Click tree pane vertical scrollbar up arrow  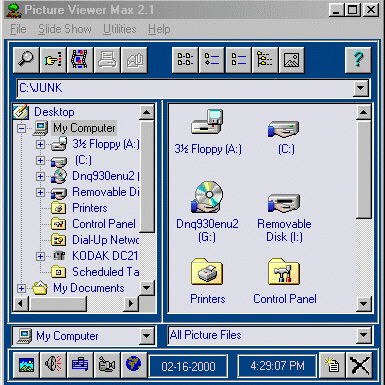[x=147, y=112]
